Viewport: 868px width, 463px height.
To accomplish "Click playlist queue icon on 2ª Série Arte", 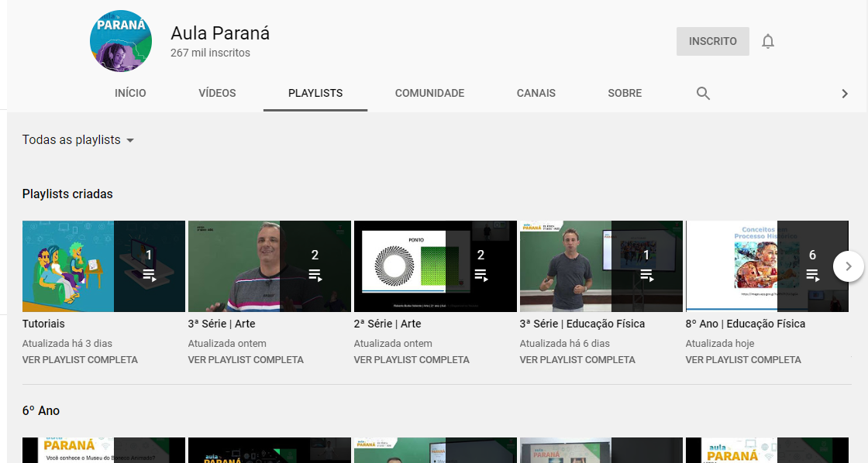I will 480,275.
